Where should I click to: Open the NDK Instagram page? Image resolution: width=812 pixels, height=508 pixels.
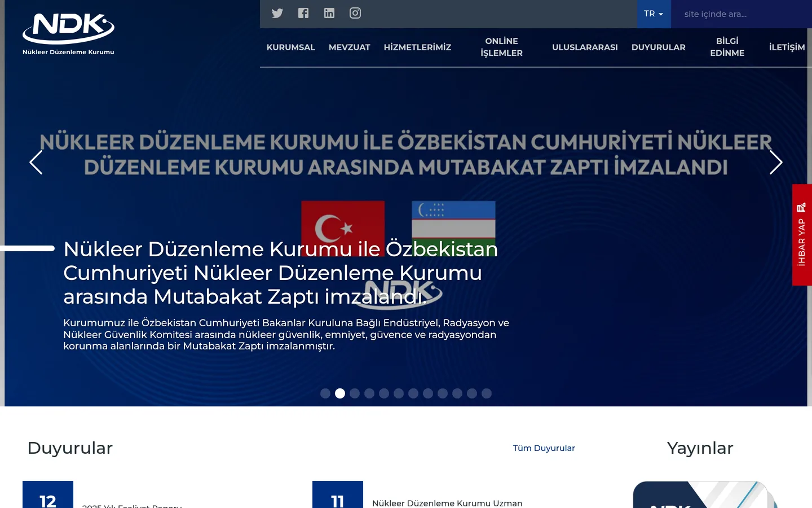tap(355, 13)
